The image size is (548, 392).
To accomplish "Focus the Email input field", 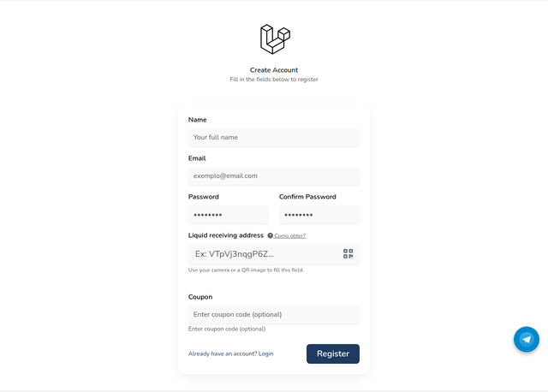I will (274, 175).
